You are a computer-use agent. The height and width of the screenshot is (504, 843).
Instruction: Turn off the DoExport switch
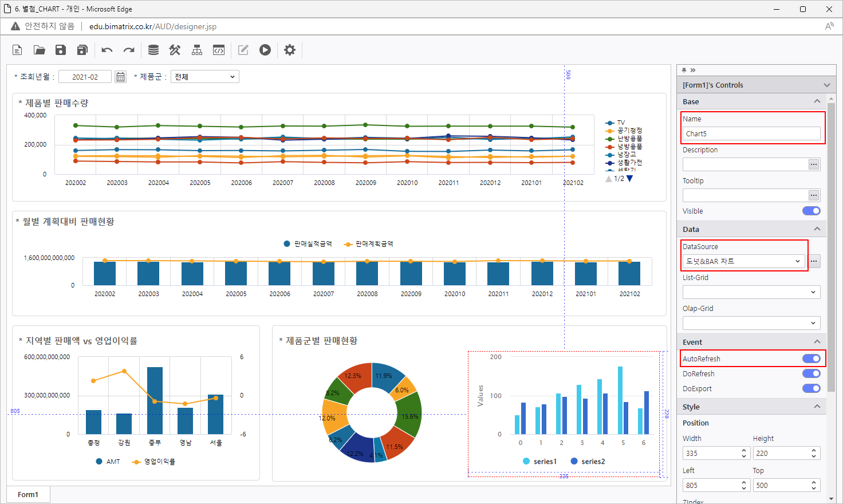[811, 388]
